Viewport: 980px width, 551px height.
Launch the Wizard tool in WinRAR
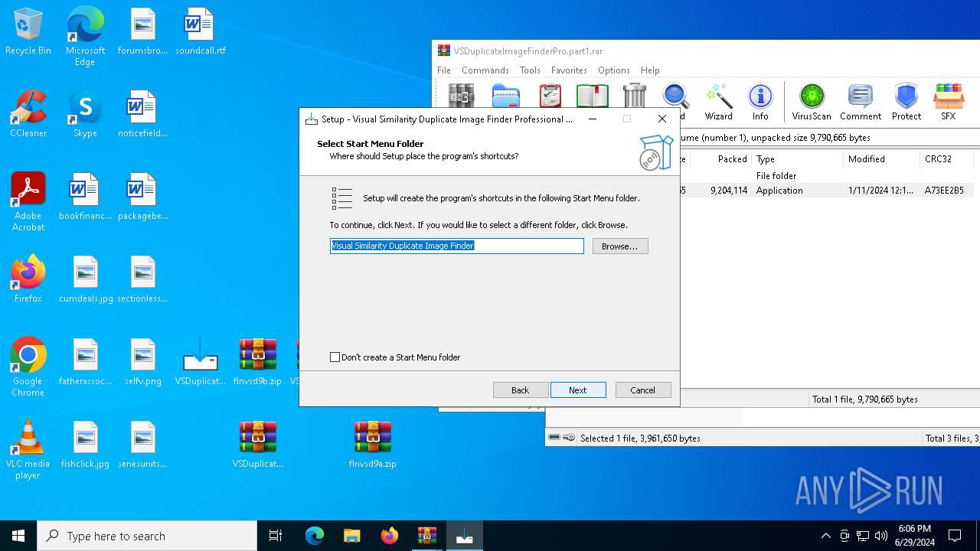click(719, 101)
